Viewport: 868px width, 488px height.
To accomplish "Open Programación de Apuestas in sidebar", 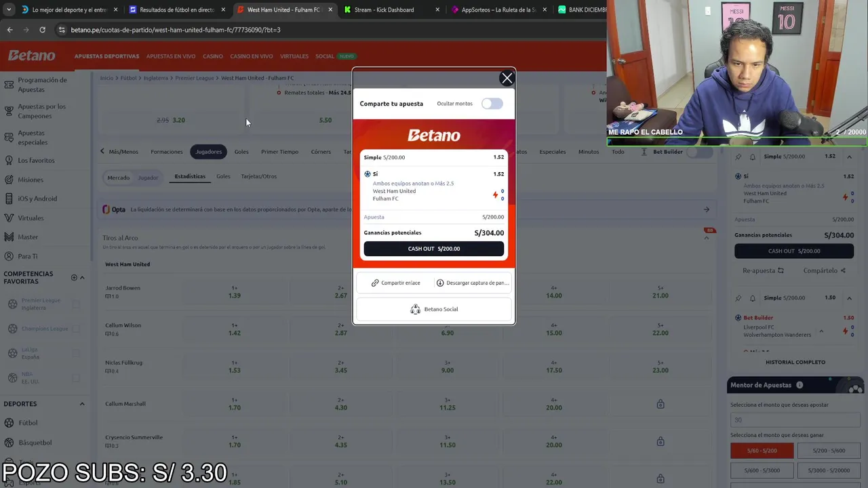I will (x=42, y=85).
